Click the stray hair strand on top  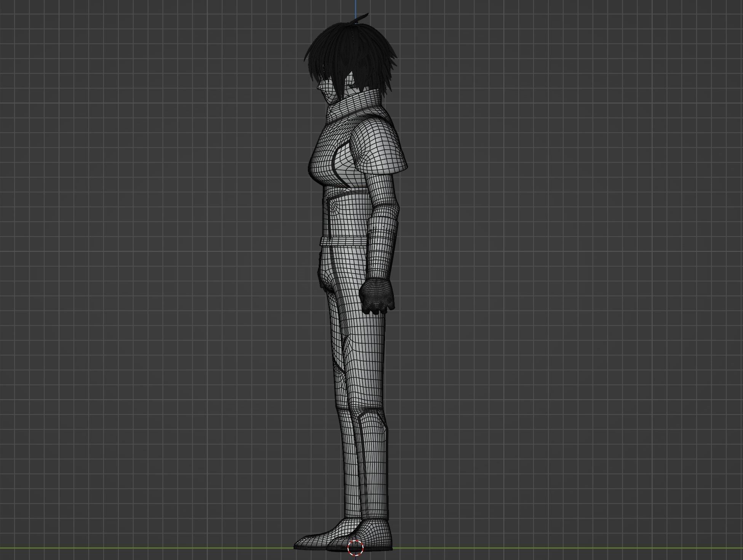click(363, 17)
